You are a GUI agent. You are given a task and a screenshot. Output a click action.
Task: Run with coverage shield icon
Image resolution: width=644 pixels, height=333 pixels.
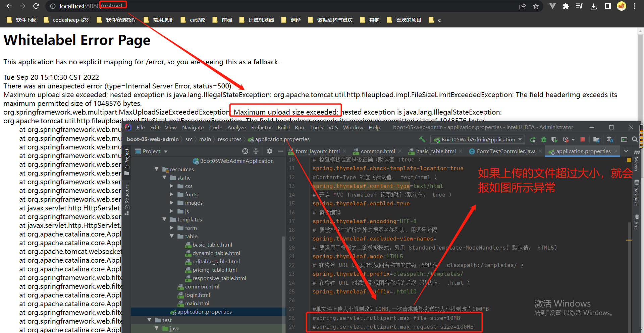pos(554,140)
